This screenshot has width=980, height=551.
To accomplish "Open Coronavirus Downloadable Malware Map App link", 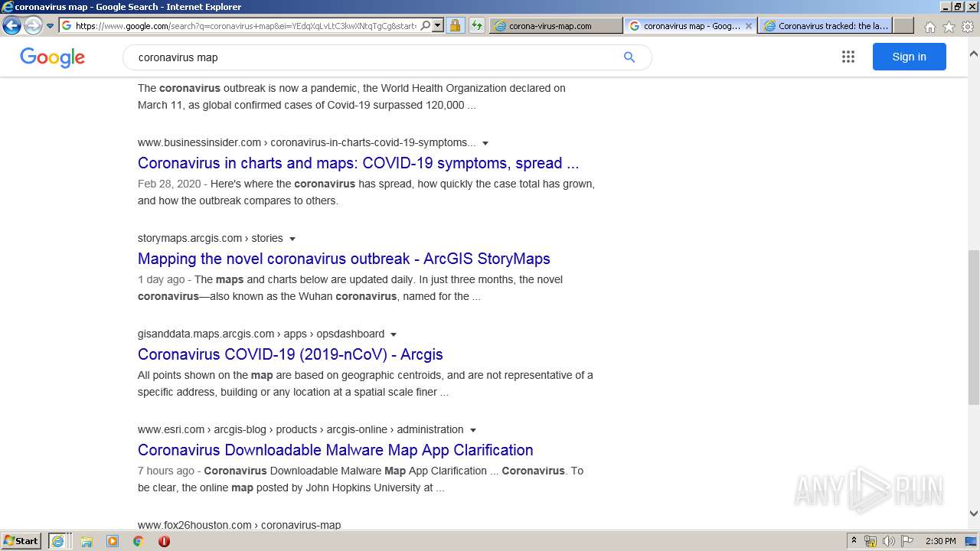I will [335, 450].
